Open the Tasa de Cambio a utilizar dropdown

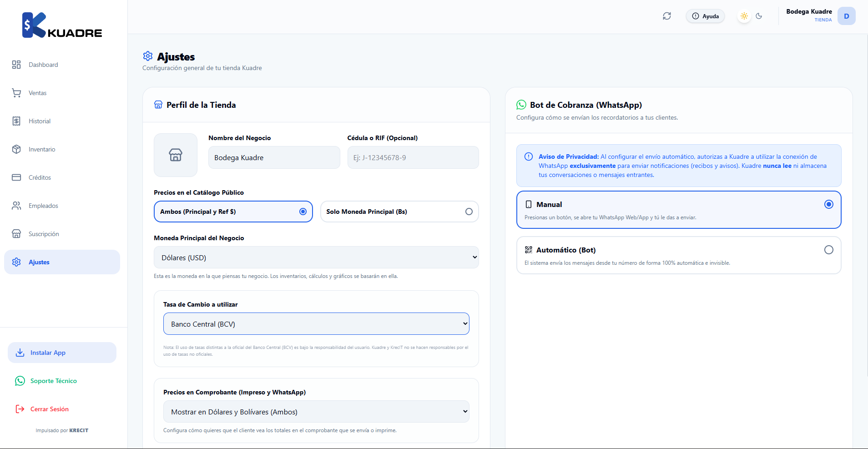tap(316, 324)
